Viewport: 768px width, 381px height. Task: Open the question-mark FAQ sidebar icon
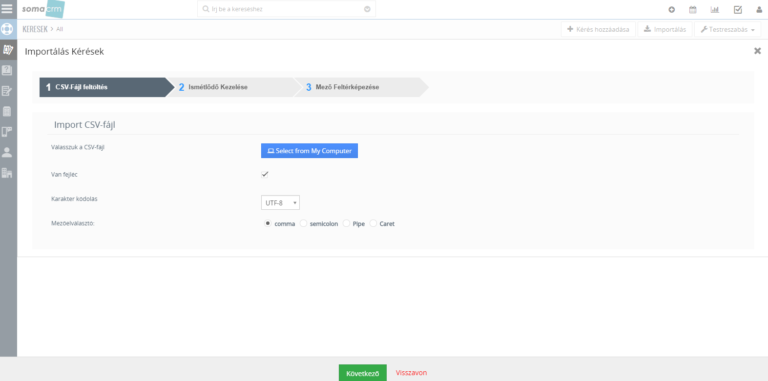pos(7,70)
